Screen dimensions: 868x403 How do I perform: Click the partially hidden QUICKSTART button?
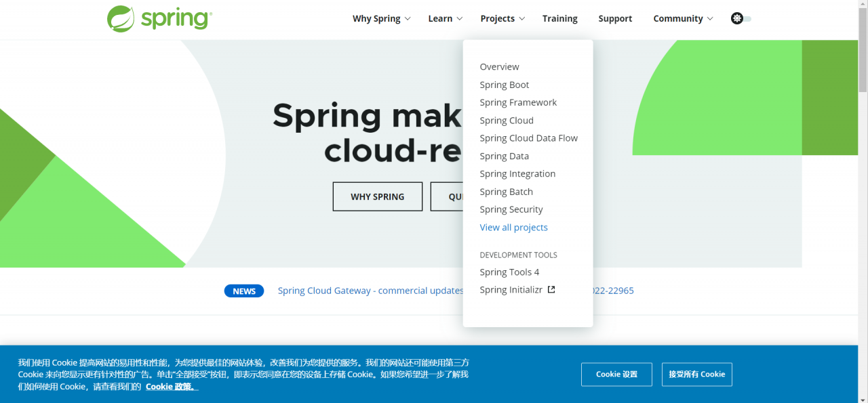tap(447, 196)
